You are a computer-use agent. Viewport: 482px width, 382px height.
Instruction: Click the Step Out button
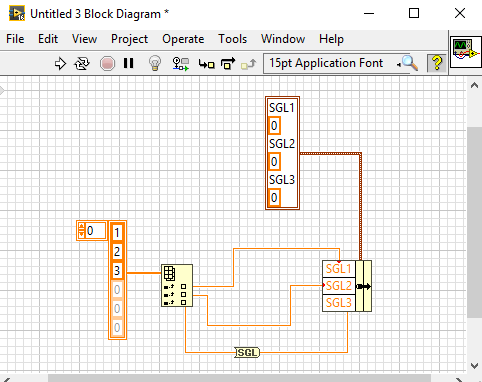[249, 64]
